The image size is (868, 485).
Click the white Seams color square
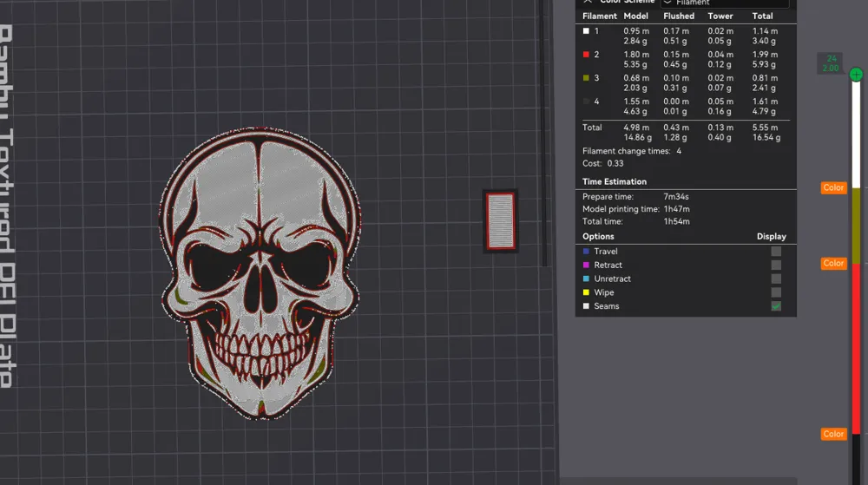click(586, 305)
